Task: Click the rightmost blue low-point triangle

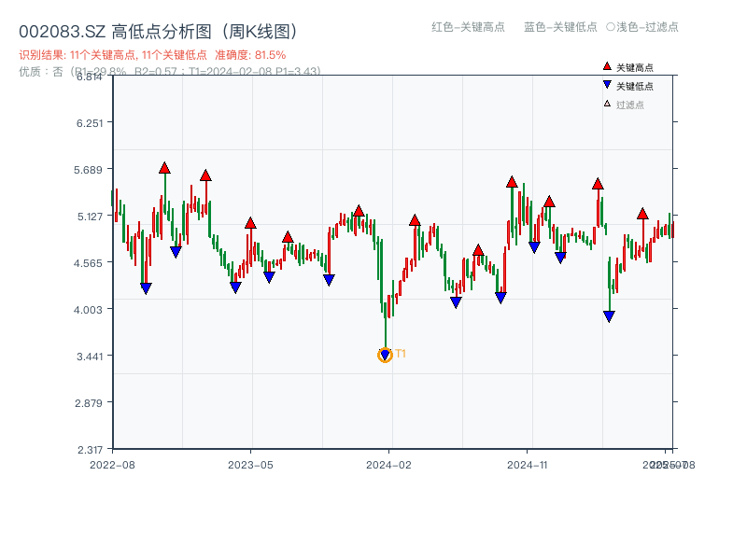Action: click(x=609, y=316)
